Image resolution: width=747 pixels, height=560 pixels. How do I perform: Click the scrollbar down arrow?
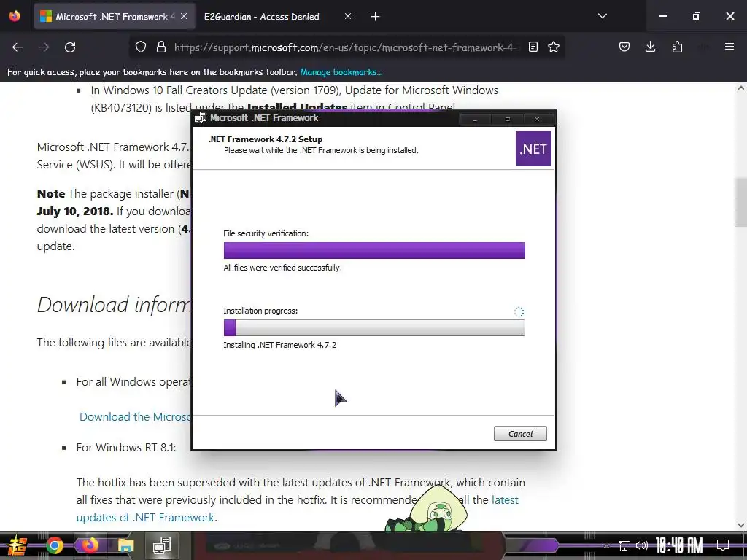click(x=741, y=526)
